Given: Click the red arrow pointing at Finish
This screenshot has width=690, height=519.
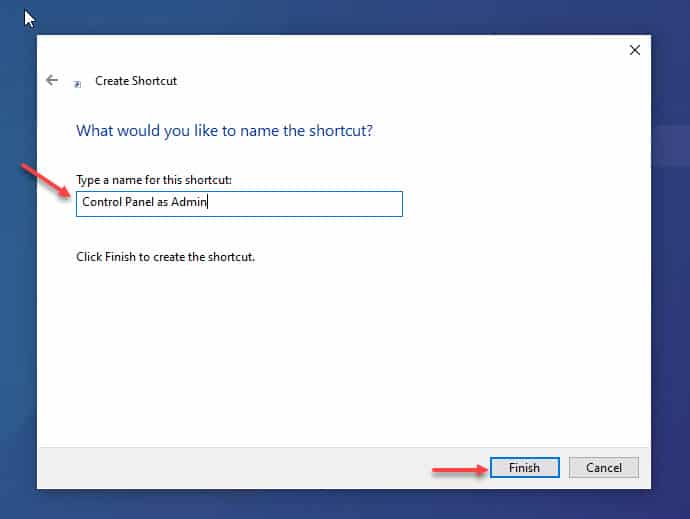Looking at the screenshot, I should click(460, 470).
